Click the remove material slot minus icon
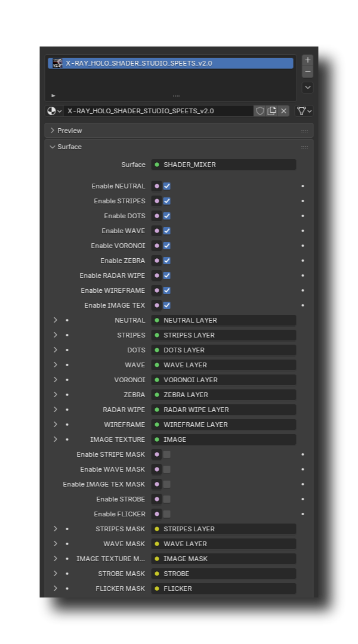 point(307,72)
